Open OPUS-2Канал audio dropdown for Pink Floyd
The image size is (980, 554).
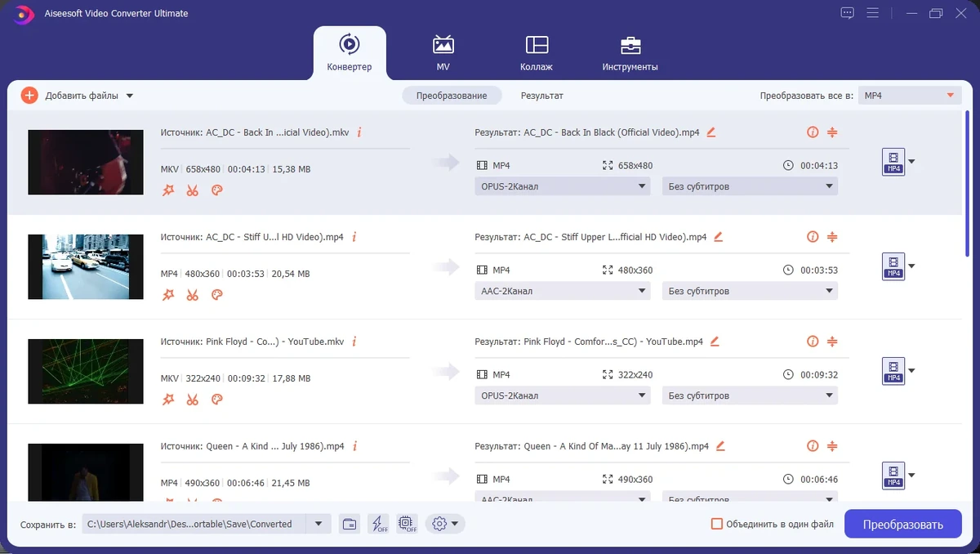(x=563, y=395)
